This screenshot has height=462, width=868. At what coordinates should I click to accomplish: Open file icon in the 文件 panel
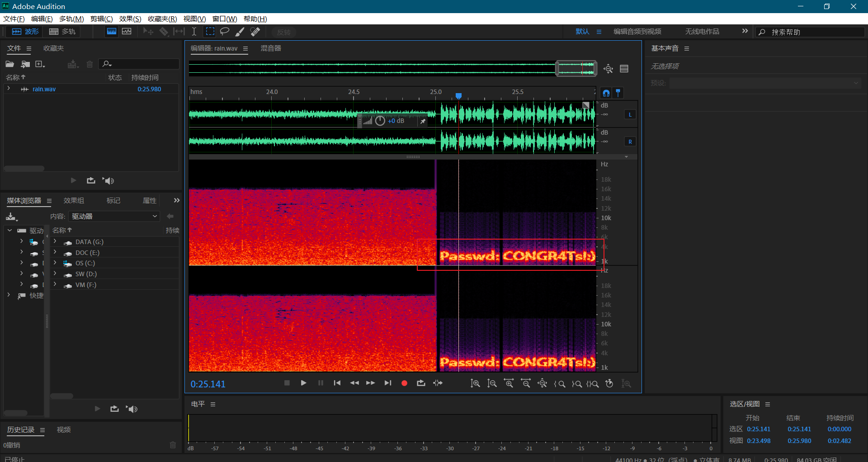tap(9, 64)
